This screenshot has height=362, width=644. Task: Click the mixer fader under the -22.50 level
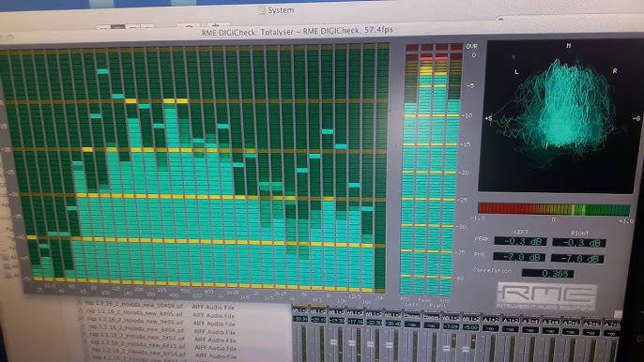tap(370, 344)
